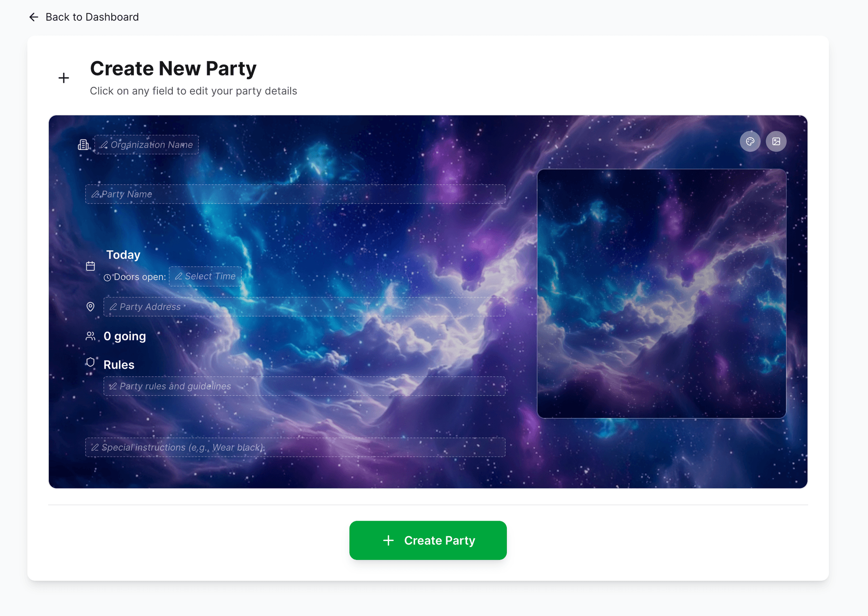Click the calendar icon next to Today
This screenshot has width=868, height=616.
tap(90, 266)
